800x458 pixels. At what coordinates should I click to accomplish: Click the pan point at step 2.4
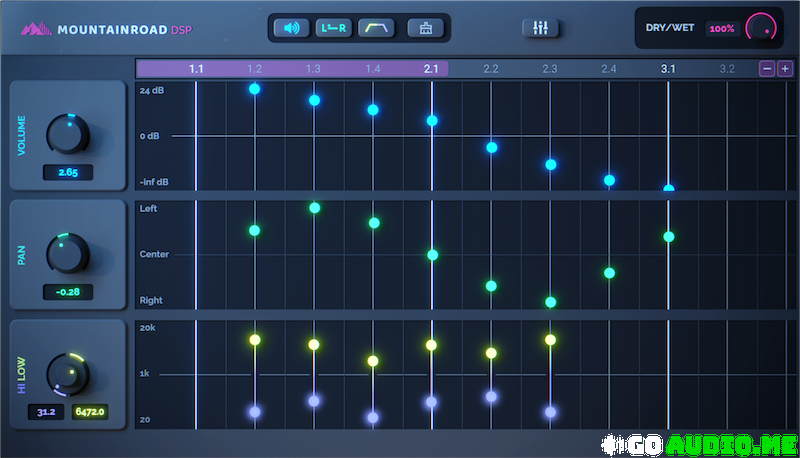coord(609,273)
